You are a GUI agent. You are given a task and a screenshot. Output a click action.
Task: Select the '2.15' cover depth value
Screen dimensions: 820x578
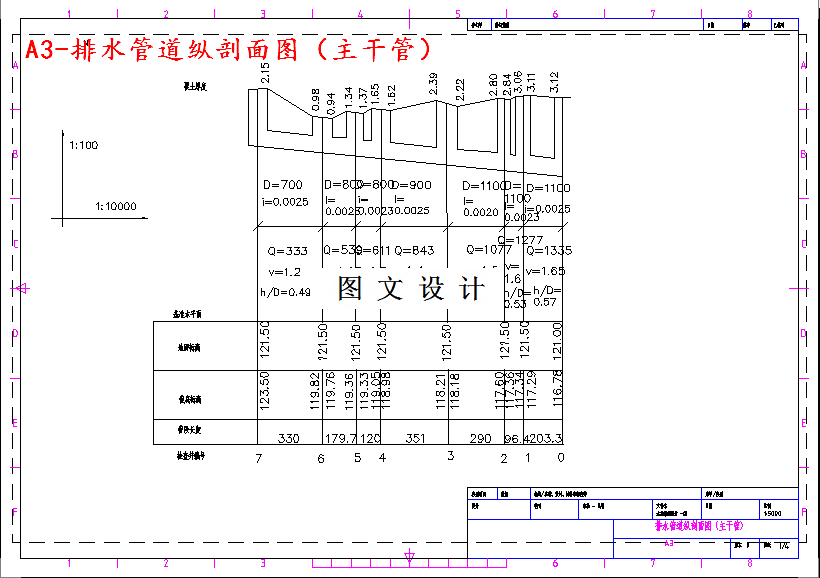point(265,73)
